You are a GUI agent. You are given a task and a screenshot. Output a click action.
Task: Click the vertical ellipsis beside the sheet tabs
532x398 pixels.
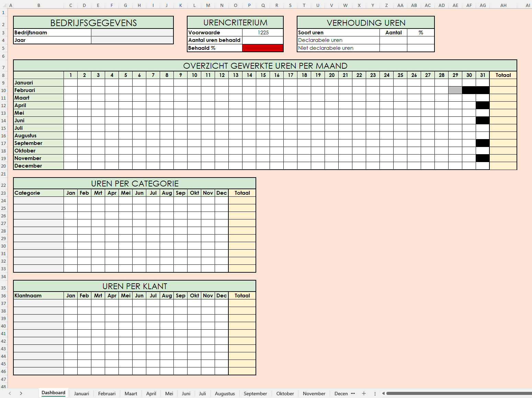(375, 394)
